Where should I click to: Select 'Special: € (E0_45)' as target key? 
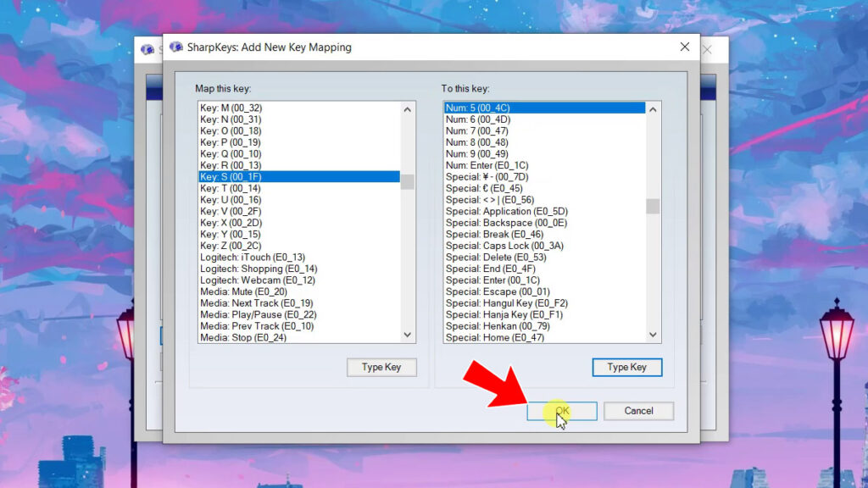pyautogui.click(x=545, y=188)
